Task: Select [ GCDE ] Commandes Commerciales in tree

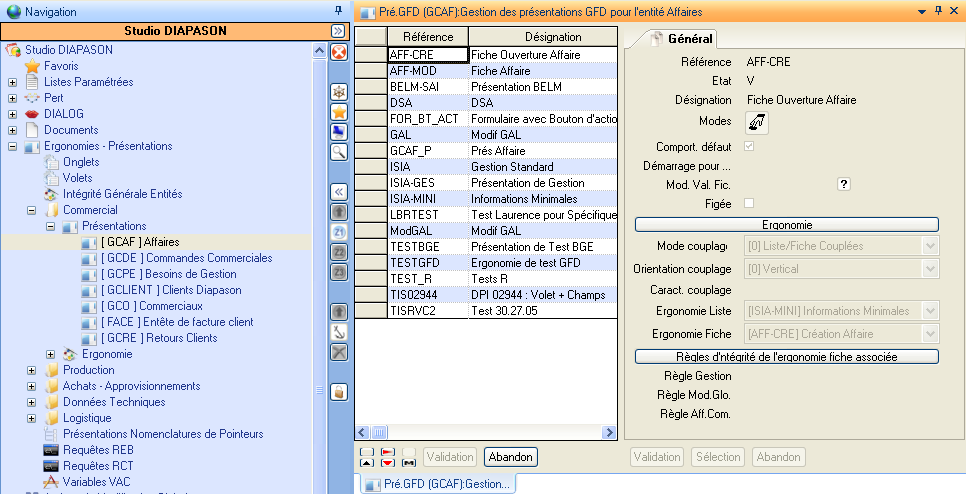Action: point(186,258)
